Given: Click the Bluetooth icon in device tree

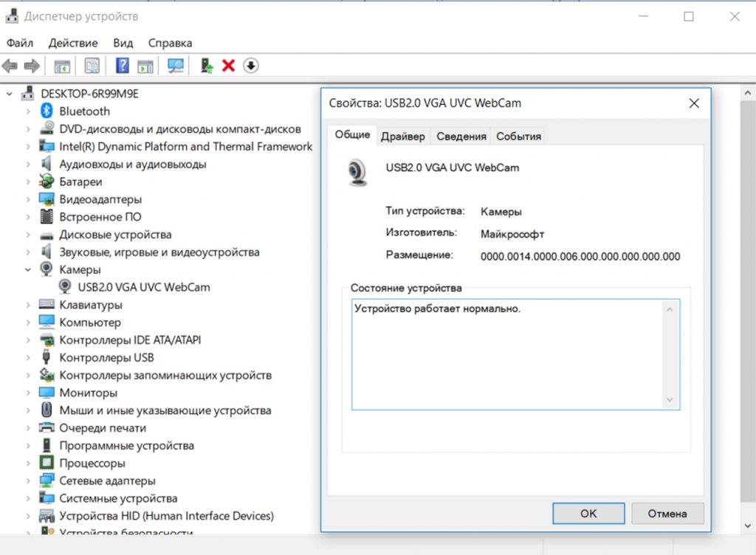Looking at the screenshot, I should point(47,111).
